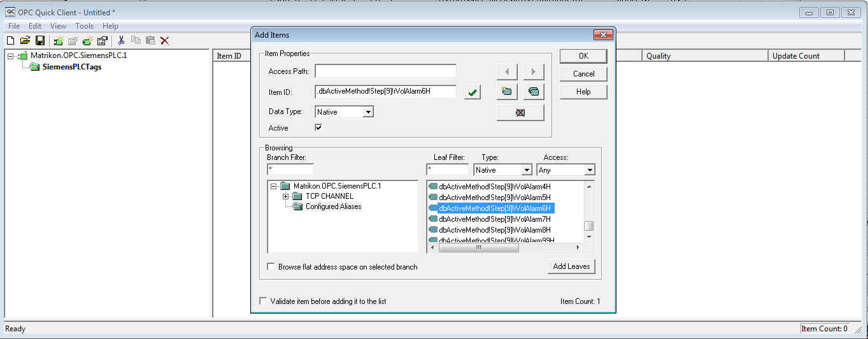Open the Tools menu

pyautogui.click(x=84, y=26)
